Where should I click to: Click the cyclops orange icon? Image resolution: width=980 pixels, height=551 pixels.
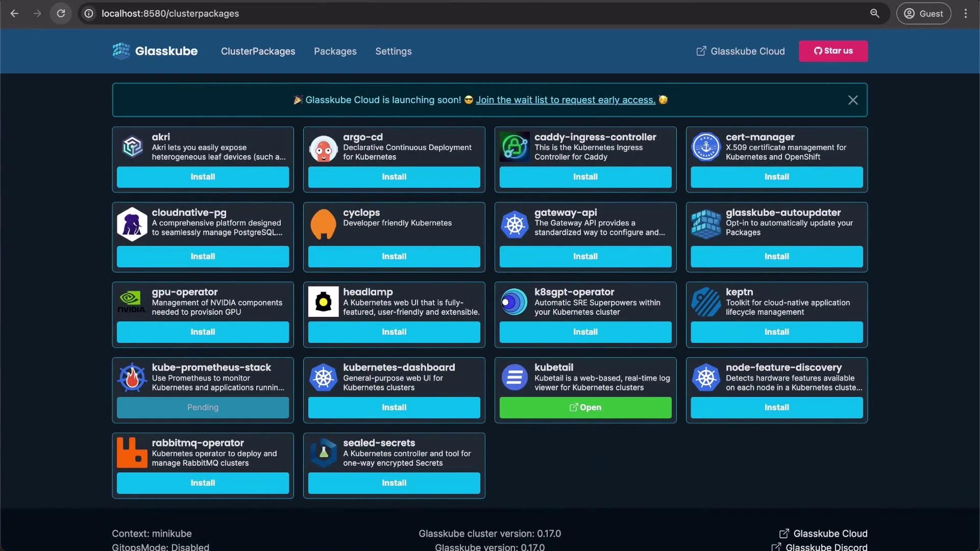click(x=323, y=224)
